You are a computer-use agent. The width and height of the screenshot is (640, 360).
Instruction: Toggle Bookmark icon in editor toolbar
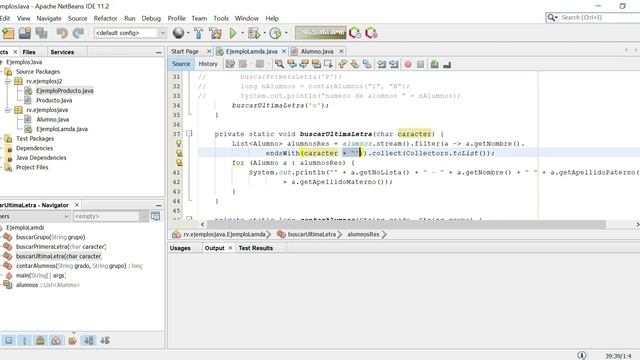coord(367,64)
